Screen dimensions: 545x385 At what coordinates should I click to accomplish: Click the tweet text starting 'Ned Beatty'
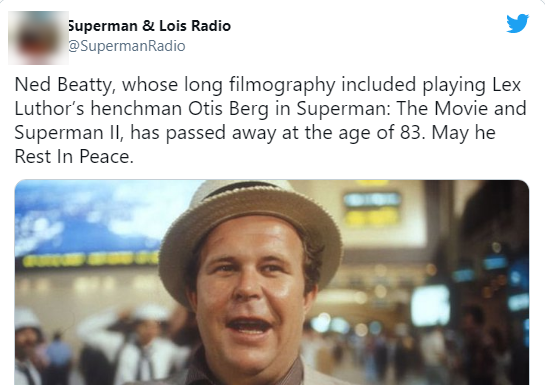tap(270, 120)
